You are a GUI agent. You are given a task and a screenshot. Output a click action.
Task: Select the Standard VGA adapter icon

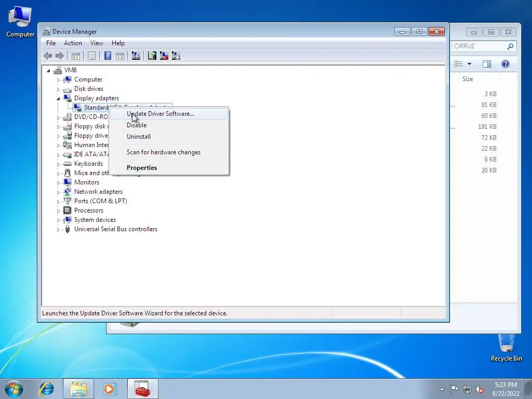(x=78, y=107)
